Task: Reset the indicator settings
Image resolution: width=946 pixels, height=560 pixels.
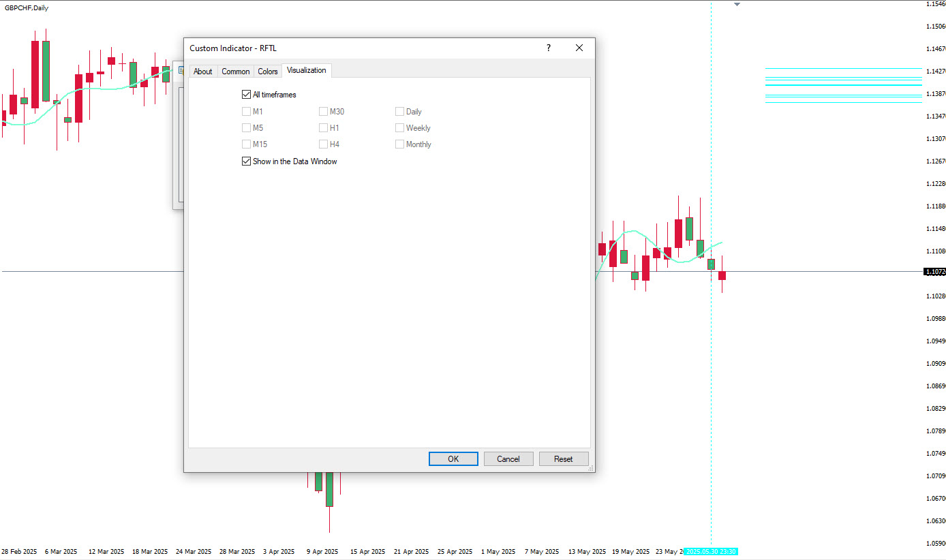Action: (x=563, y=459)
